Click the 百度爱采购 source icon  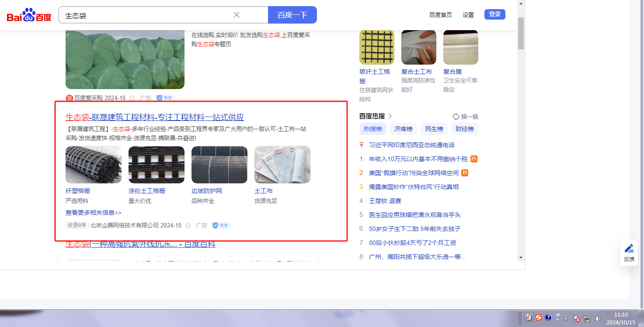(x=69, y=98)
